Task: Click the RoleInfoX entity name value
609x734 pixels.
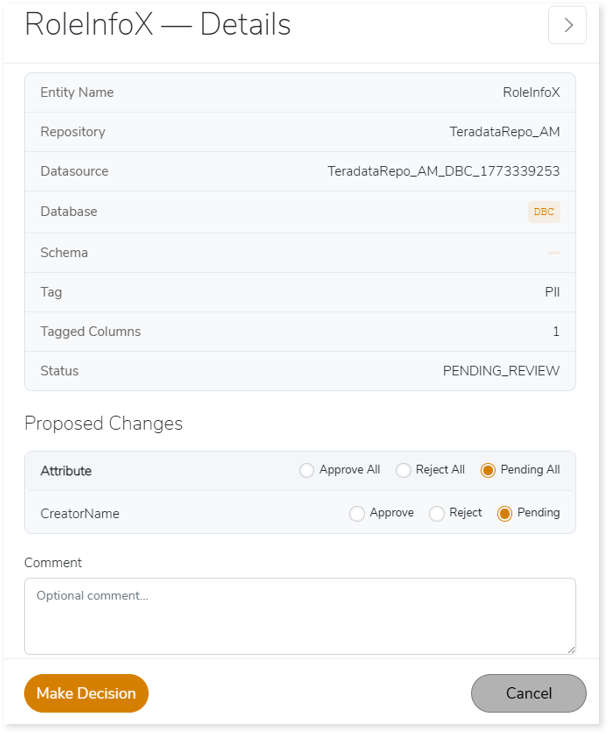Action: pyautogui.click(x=531, y=93)
